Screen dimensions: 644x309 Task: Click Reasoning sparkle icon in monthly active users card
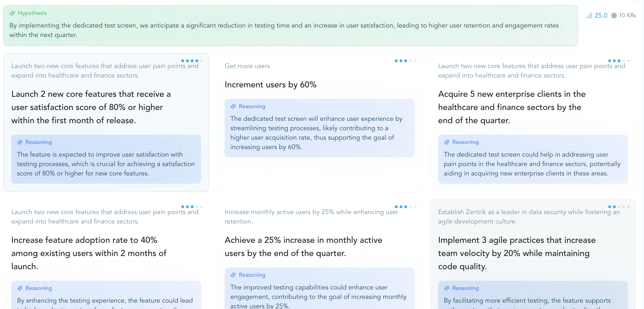pos(233,275)
